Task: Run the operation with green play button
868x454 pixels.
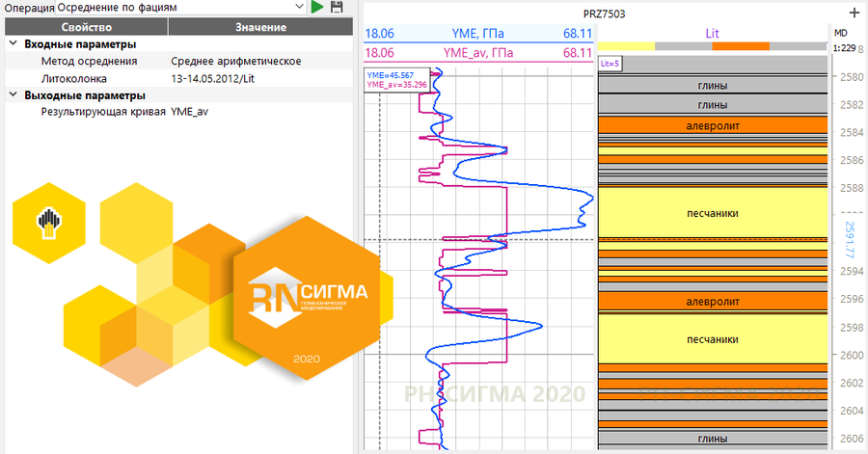Action: (318, 8)
